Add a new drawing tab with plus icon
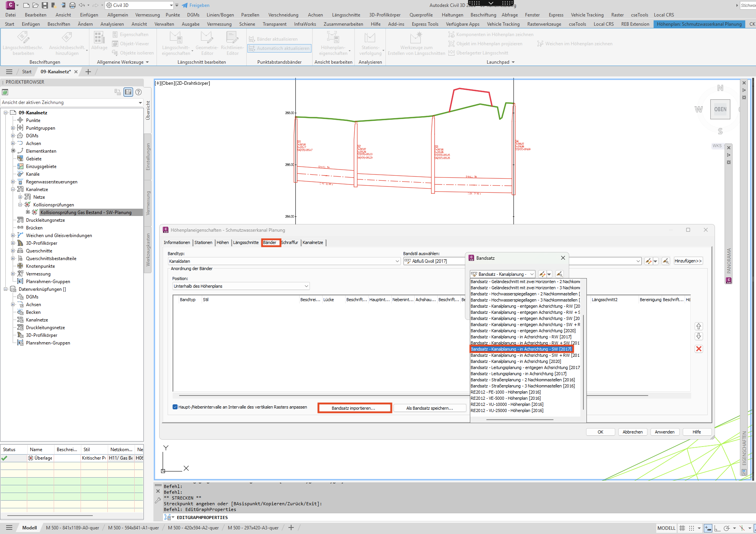Screen dimensions: 756x534 88,72
